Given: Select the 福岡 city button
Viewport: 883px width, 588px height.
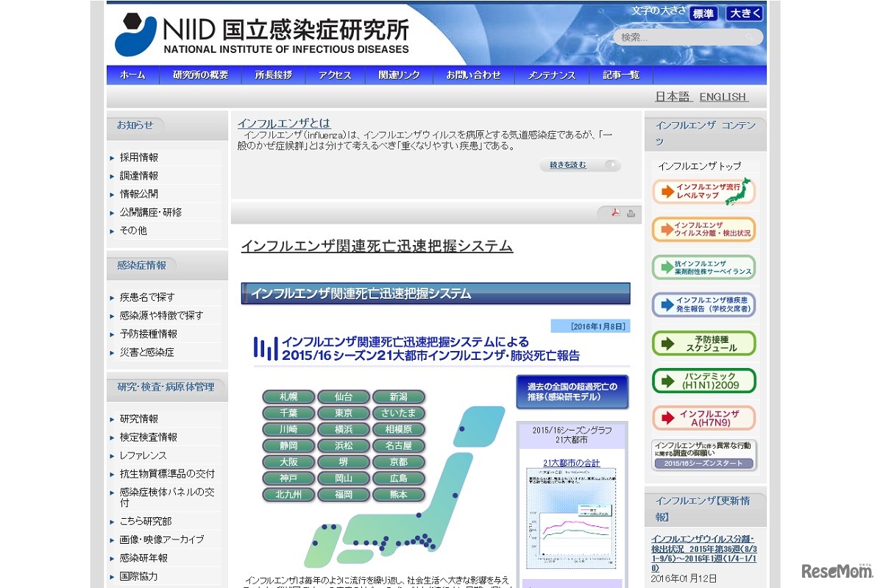Looking at the screenshot, I should [344, 495].
